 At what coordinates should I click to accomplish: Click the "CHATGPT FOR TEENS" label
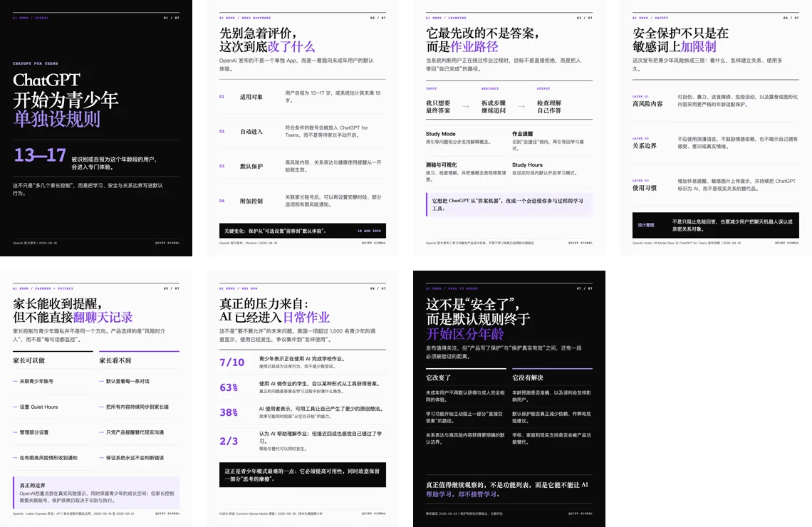(x=35, y=63)
